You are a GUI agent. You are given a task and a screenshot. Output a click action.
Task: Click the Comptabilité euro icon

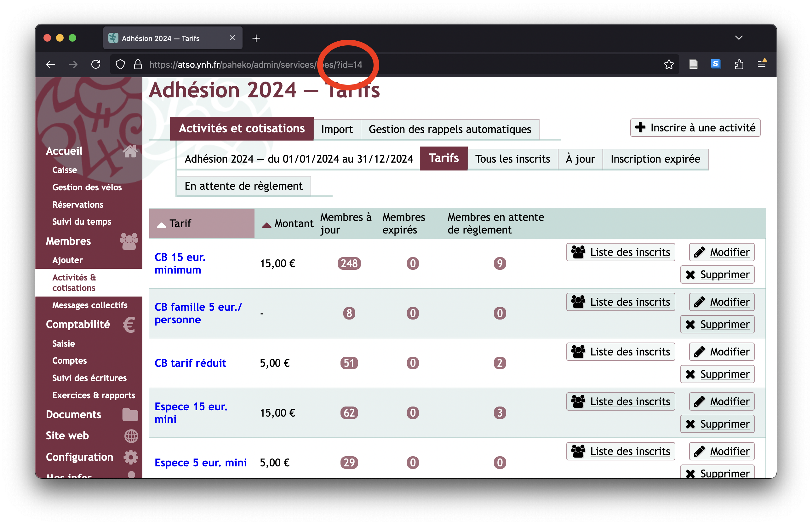[129, 324]
